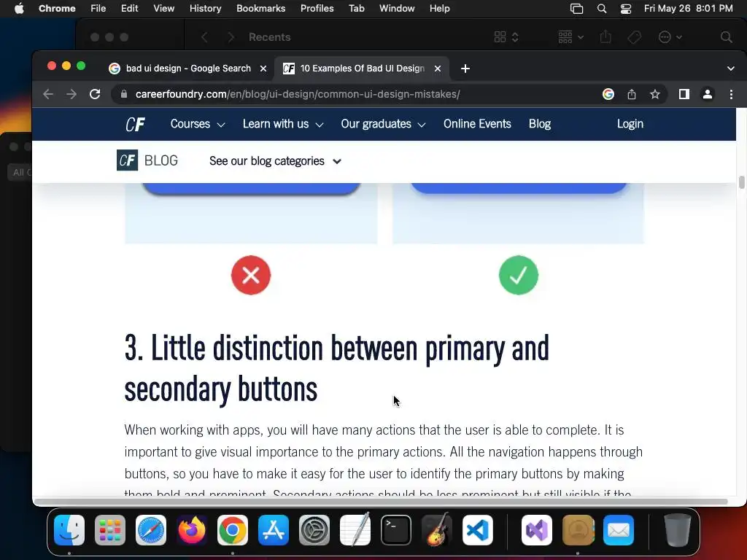Click the Login link
The image size is (747, 560).
pos(630,124)
